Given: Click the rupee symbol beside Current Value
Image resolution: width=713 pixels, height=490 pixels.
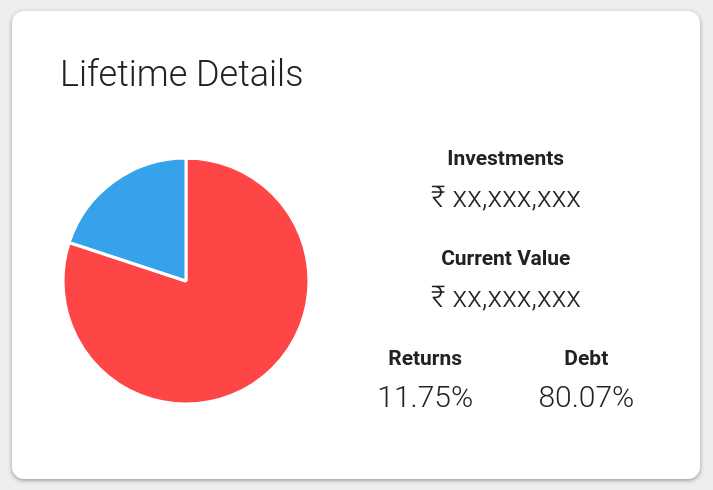Looking at the screenshot, I should click(x=438, y=297).
